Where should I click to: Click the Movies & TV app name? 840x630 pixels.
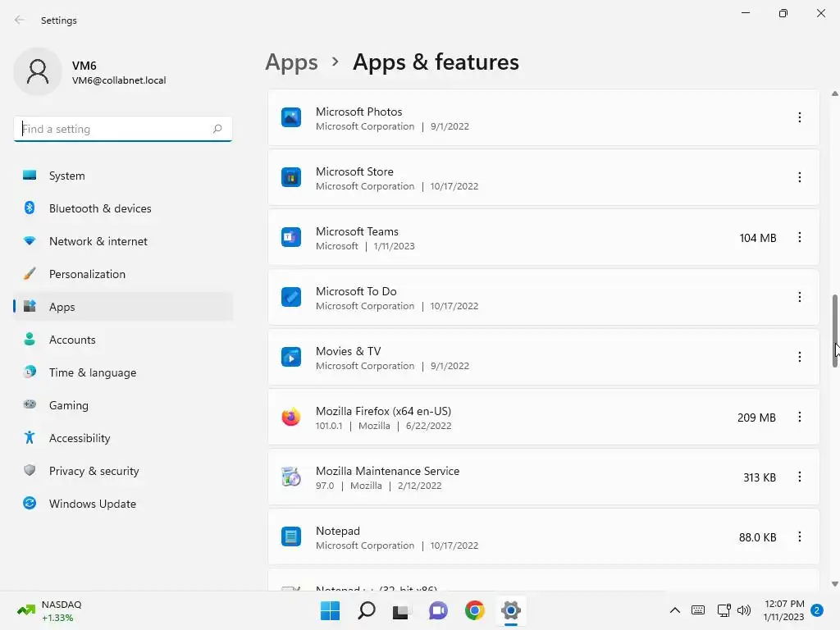pyautogui.click(x=348, y=351)
